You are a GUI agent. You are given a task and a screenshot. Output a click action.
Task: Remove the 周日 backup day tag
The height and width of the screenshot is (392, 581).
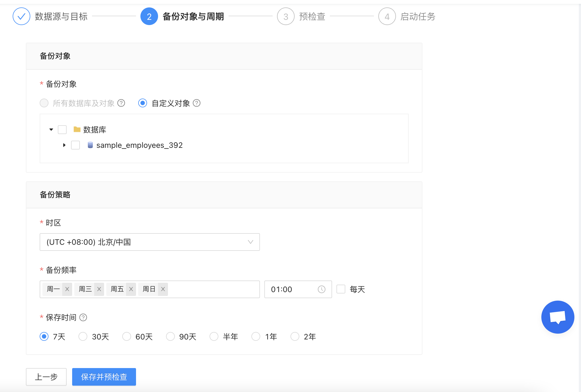click(x=163, y=289)
